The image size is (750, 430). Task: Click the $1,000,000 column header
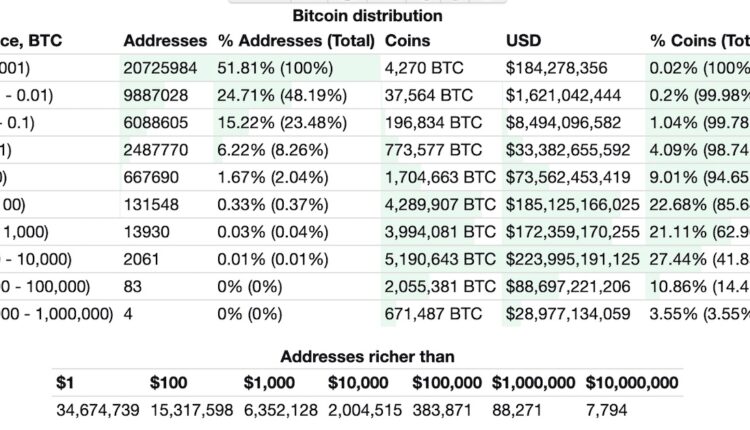533,383
